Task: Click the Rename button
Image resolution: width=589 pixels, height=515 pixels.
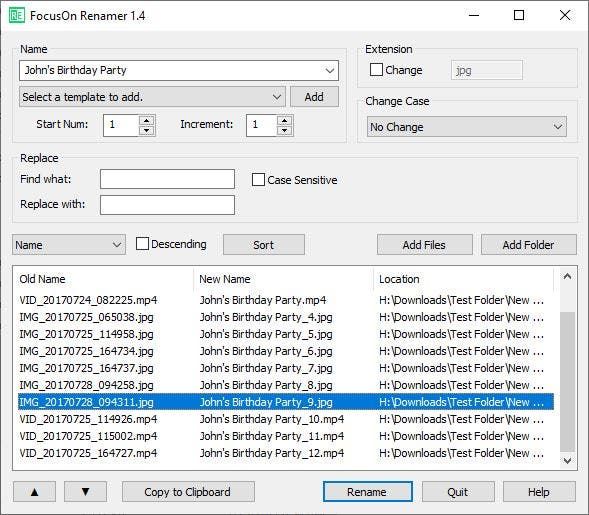Action: [368, 492]
